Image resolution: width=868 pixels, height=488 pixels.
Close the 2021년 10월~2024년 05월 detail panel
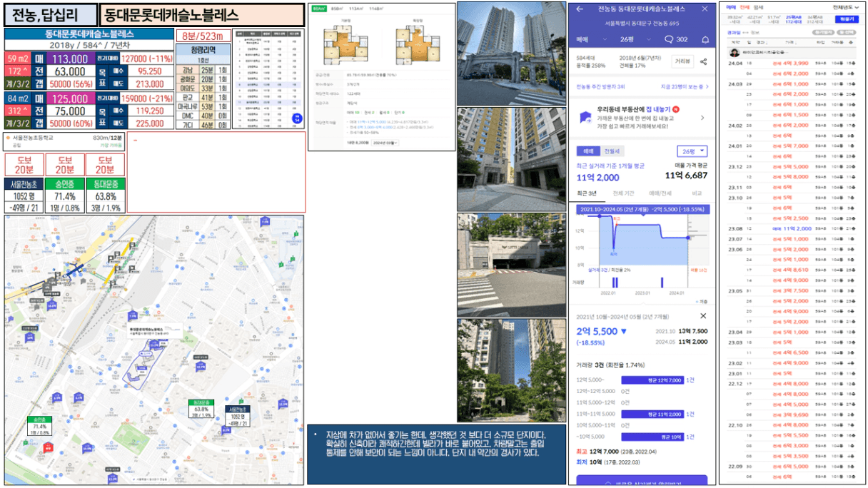point(703,316)
